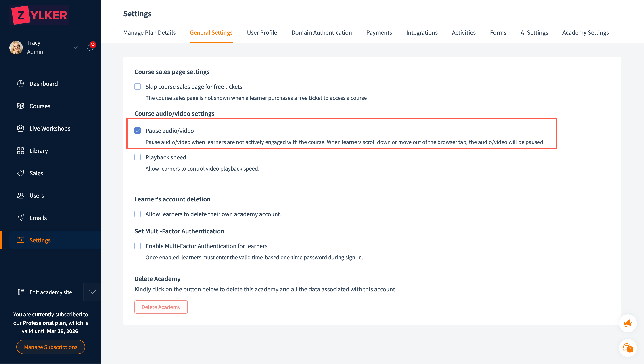Uncheck the Pause audio/video checkbox

(x=138, y=131)
